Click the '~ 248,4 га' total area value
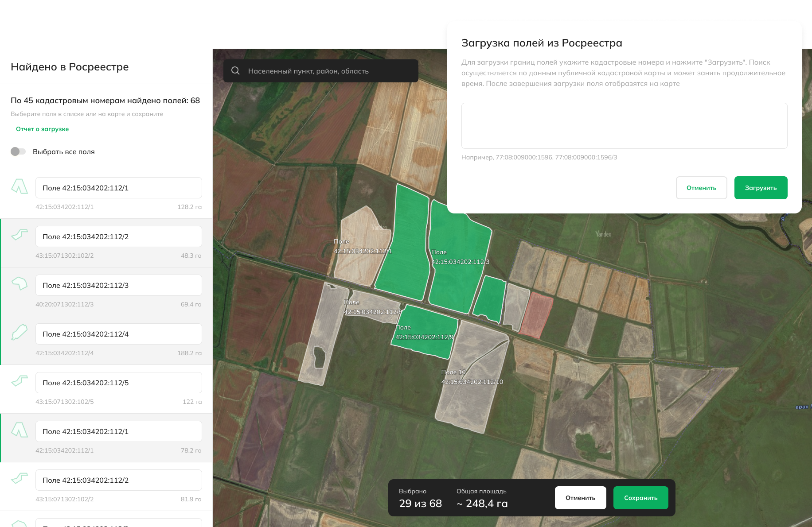The image size is (812, 527). pyautogui.click(x=482, y=504)
